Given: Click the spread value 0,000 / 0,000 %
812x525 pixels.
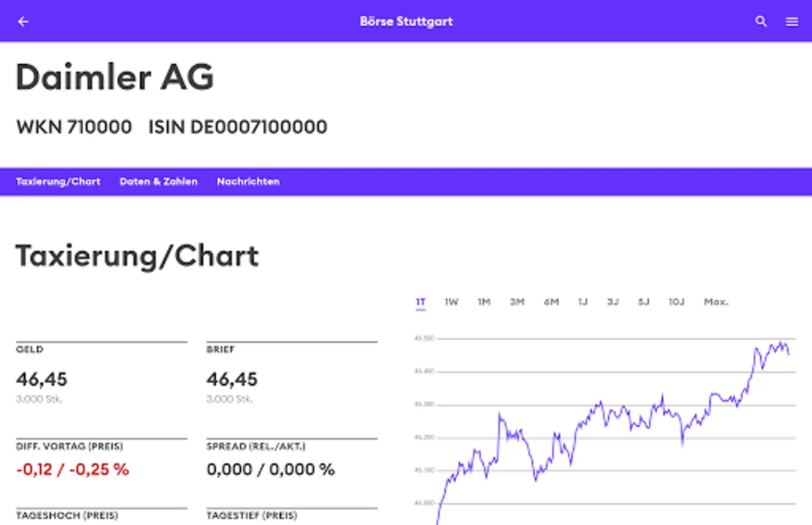Looking at the screenshot, I should coord(271,469).
